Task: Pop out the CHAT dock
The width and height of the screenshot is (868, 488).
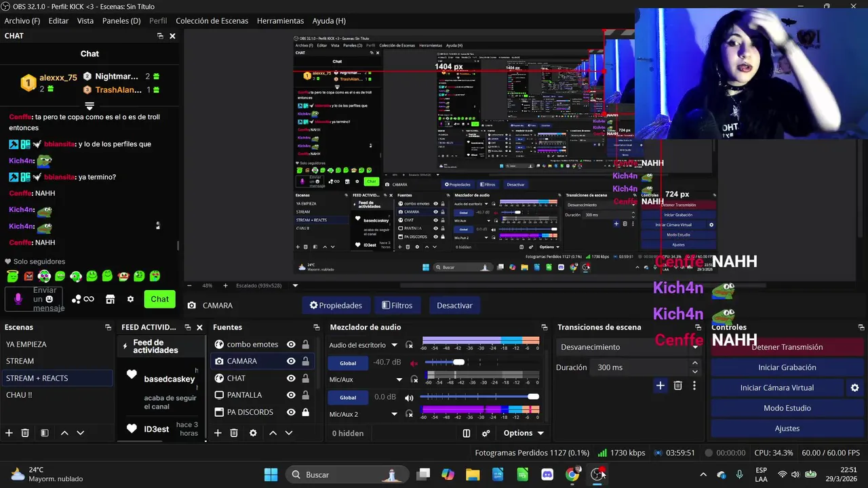Action: pos(160,36)
